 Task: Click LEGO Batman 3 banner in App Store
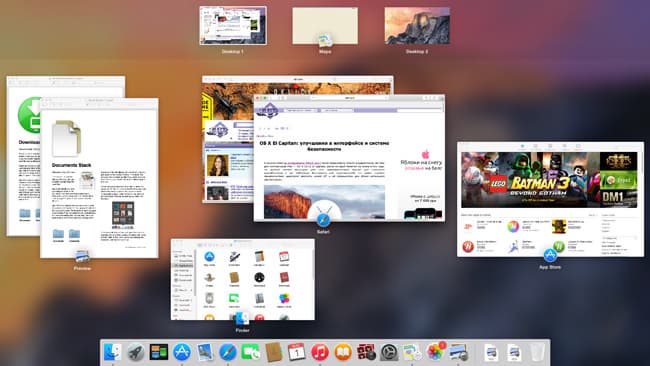click(531, 179)
